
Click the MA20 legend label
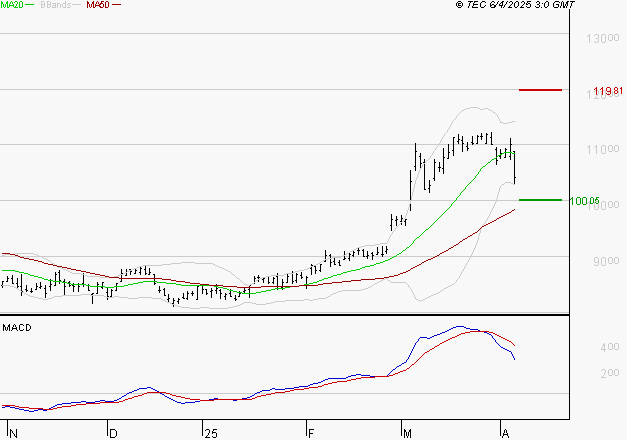12,5
